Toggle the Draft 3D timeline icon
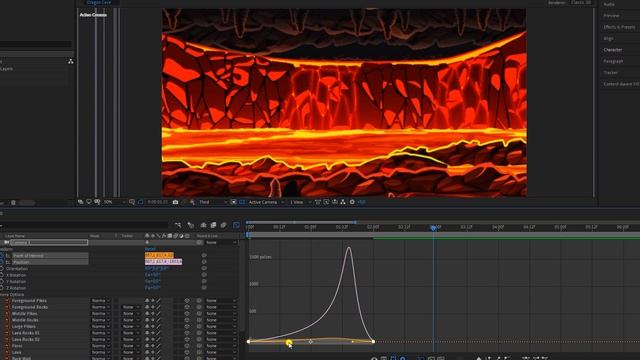The height and width of the screenshot is (360, 640). click(191, 225)
